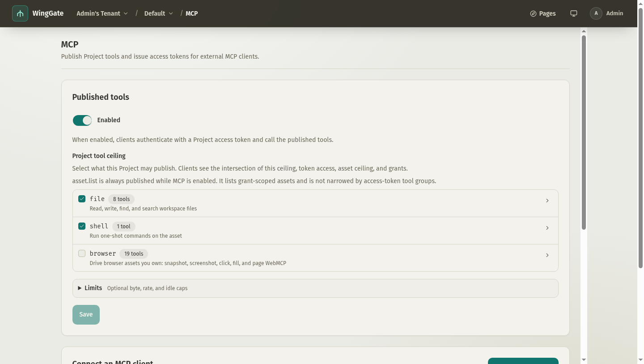Click the 'file' group name label
Image resolution: width=644 pixels, height=364 pixels.
tap(97, 199)
